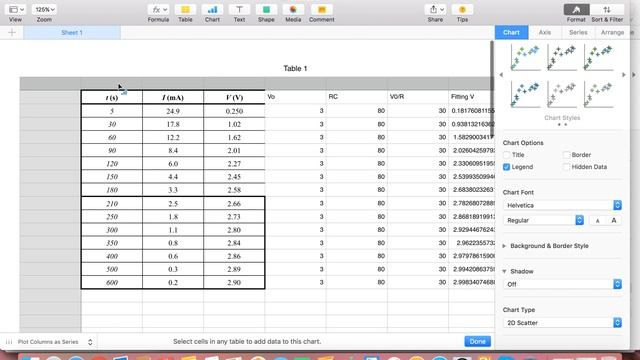640x360 pixels.
Task: Select cell with value 2.66
Action: (234, 204)
